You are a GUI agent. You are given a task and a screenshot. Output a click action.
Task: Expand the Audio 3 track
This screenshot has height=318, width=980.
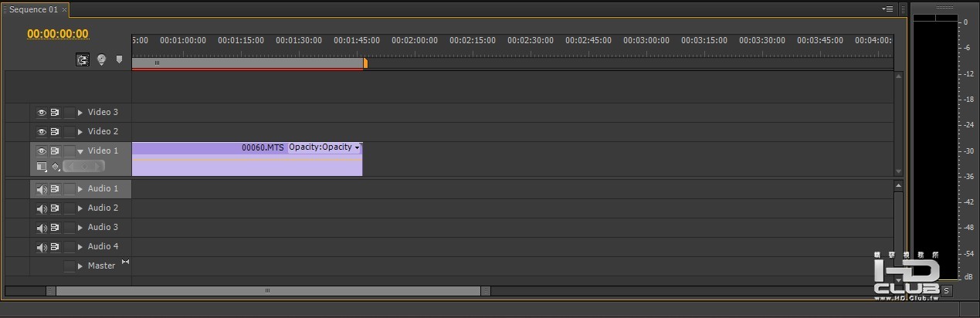pos(80,228)
